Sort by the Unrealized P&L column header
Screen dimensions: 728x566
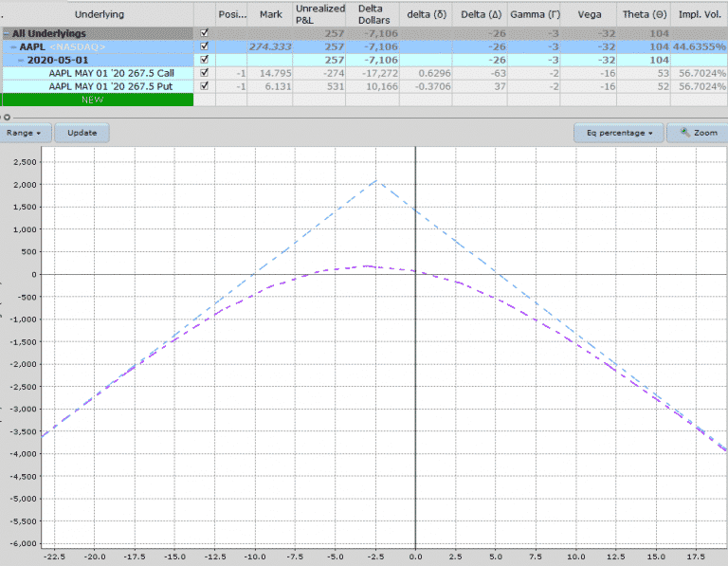320,14
